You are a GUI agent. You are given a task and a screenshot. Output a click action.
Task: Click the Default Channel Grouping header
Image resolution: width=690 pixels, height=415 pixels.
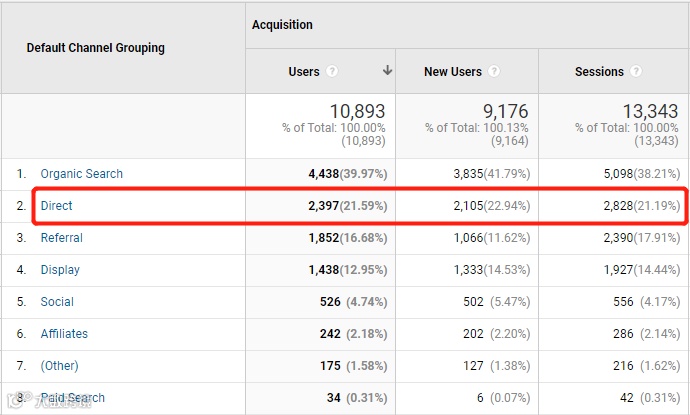(96, 48)
